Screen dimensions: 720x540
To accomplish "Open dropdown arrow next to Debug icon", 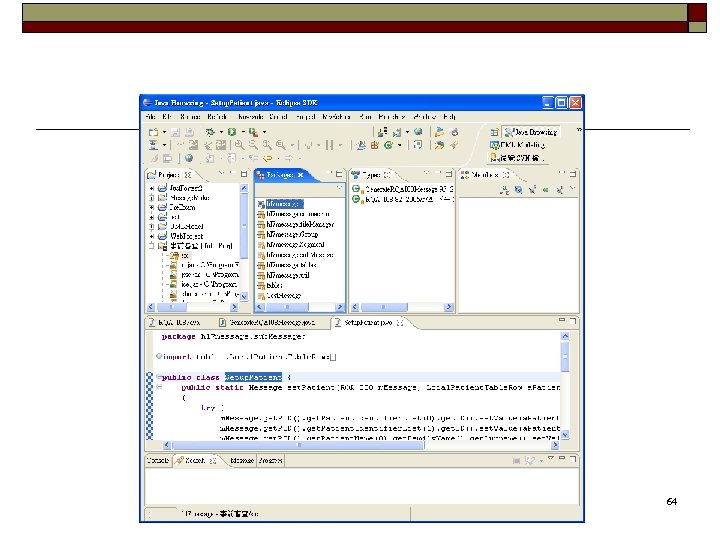I will click(x=221, y=132).
